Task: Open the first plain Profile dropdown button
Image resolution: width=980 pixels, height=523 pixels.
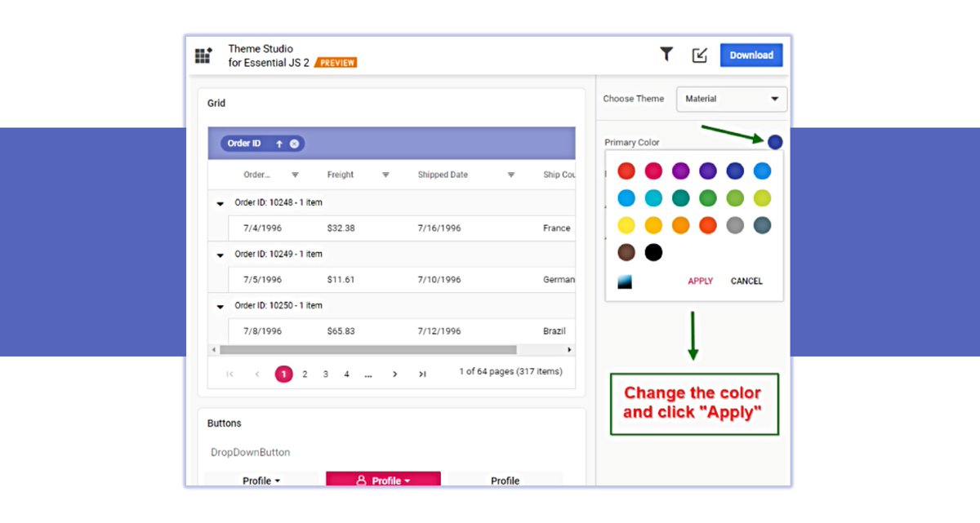Action: tap(261, 480)
